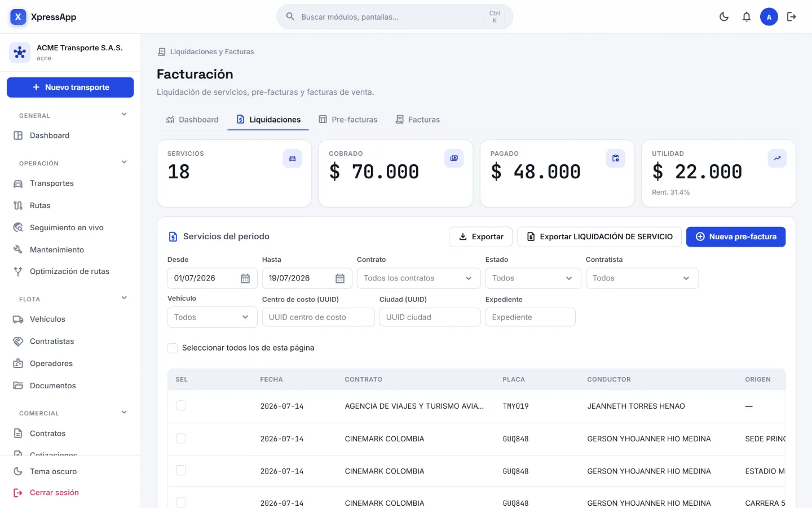
Task: Click the FECHA column header
Action: point(271,379)
